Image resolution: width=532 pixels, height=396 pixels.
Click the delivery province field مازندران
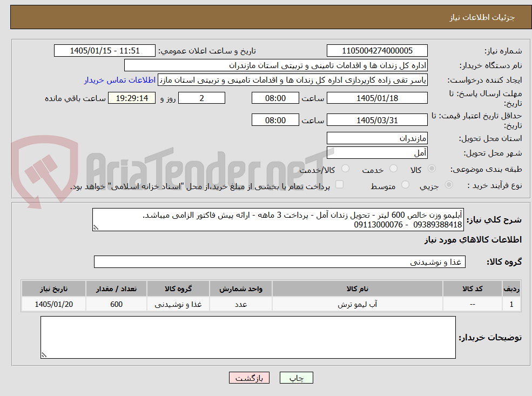(x=377, y=138)
